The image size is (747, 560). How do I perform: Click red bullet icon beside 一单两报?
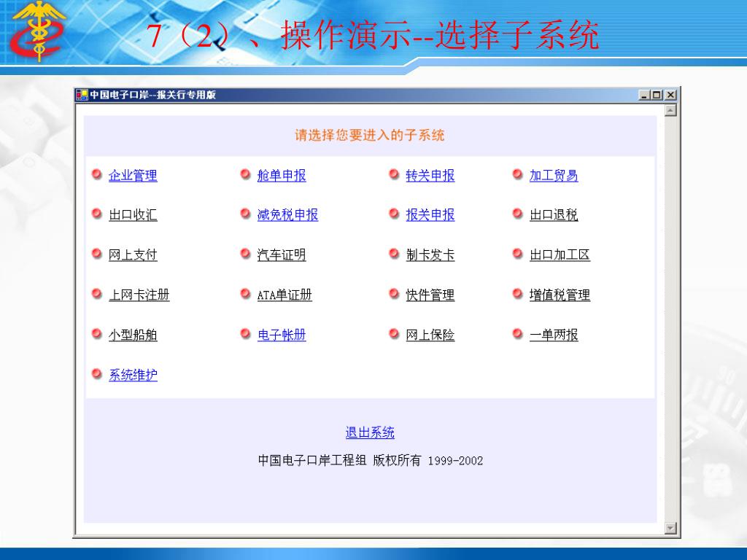[x=517, y=333]
